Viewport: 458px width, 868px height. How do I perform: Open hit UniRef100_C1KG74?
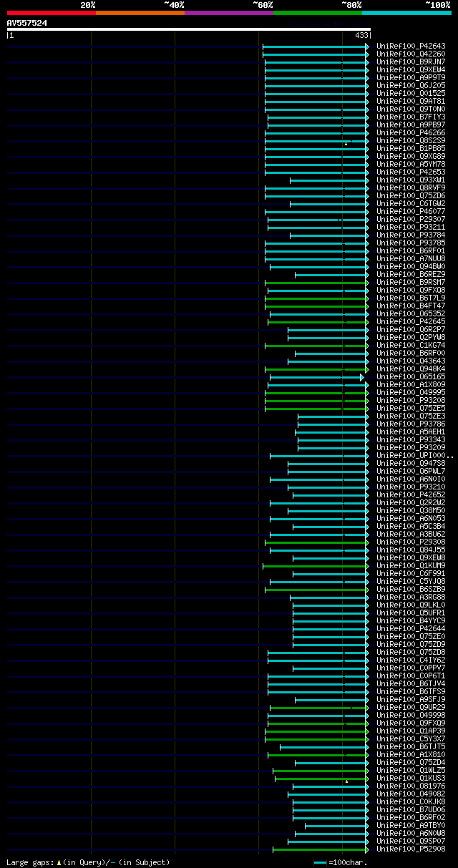coord(411,345)
